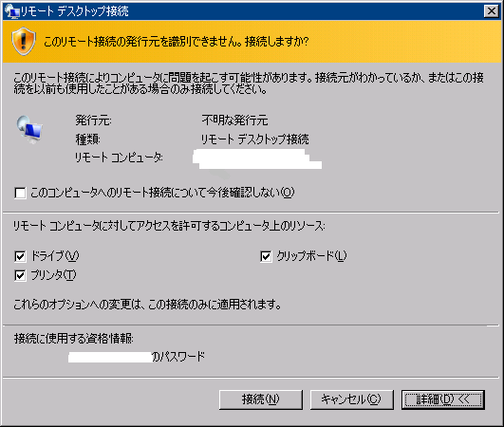
Task: Click the 接続(N) button
Action: click(261, 399)
